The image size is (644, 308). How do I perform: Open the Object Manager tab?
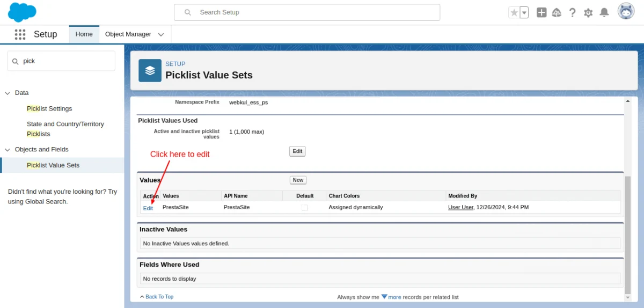coord(128,34)
